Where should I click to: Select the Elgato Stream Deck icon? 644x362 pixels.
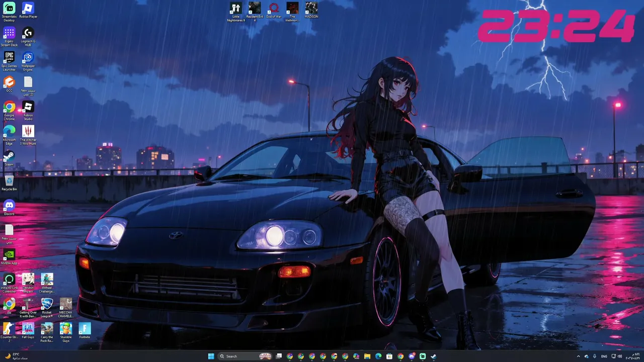pos(9,37)
